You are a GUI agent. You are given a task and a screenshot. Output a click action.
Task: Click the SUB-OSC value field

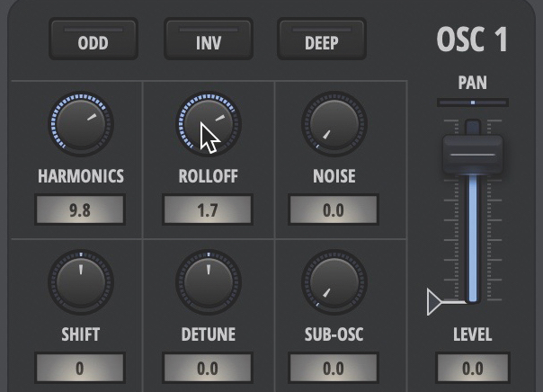(334, 368)
